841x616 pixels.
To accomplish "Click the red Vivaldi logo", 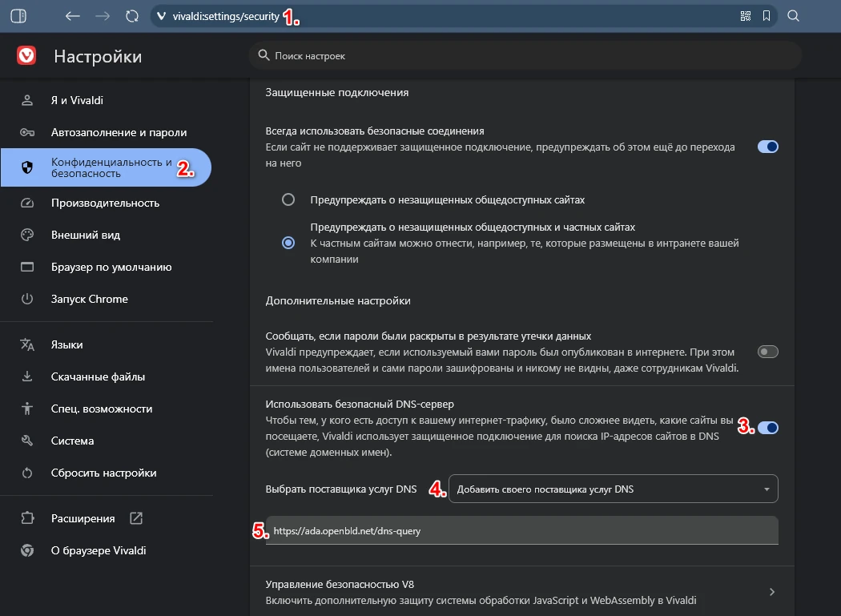I will click(x=26, y=55).
